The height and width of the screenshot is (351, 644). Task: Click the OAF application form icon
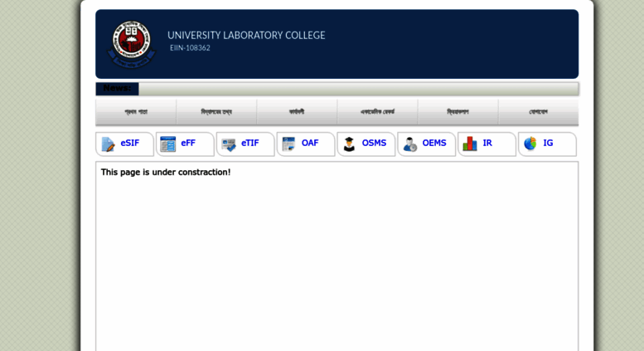288,144
